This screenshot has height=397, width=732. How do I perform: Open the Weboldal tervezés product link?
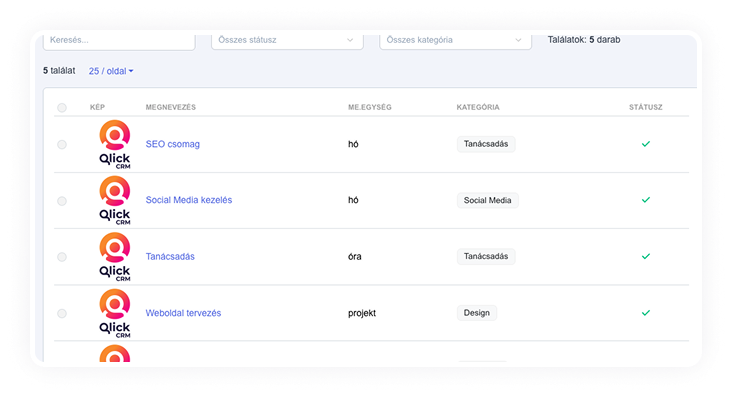point(183,313)
